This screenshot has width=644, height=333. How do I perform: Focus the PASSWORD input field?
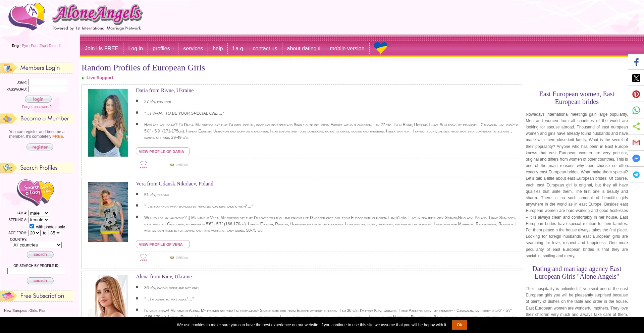click(x=48, y=89)
